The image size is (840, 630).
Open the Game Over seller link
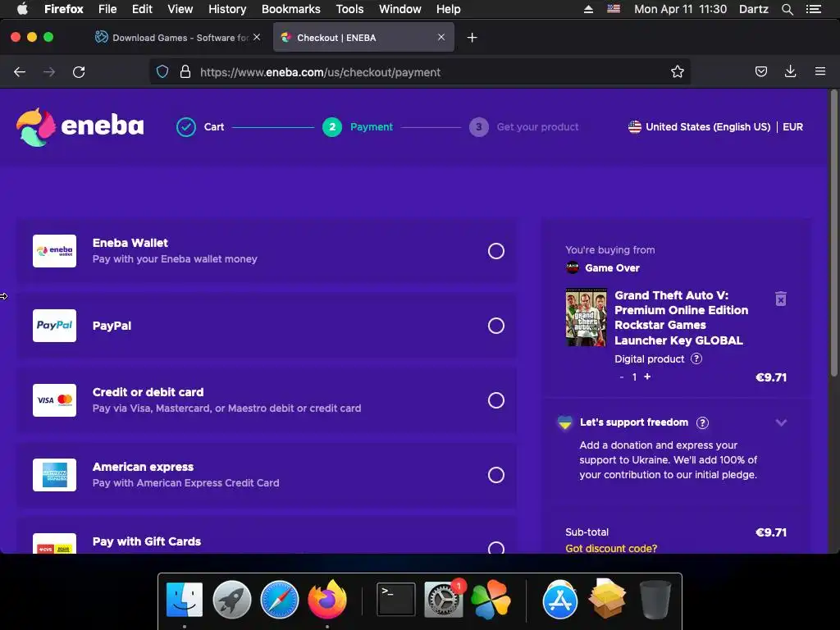tap(612, 268)
